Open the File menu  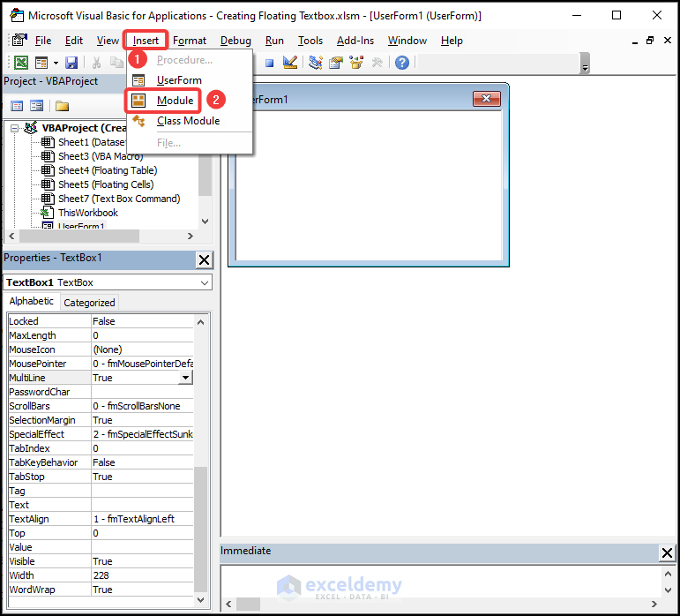[43, 41]
